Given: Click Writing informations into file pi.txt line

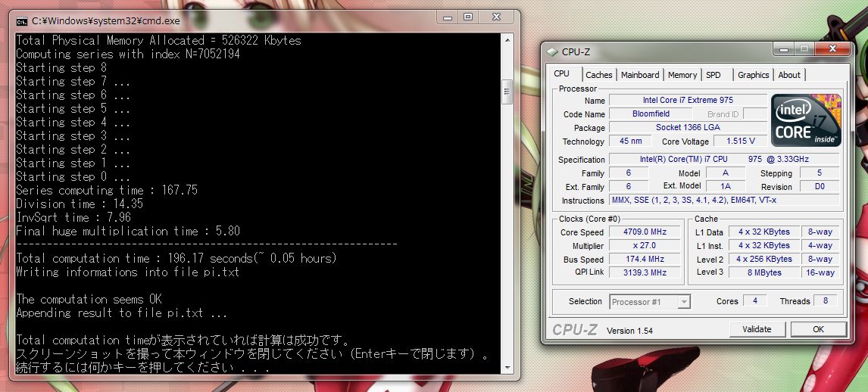Looking at the screenshot, I should pyautogui.click(x=128, y=272).
